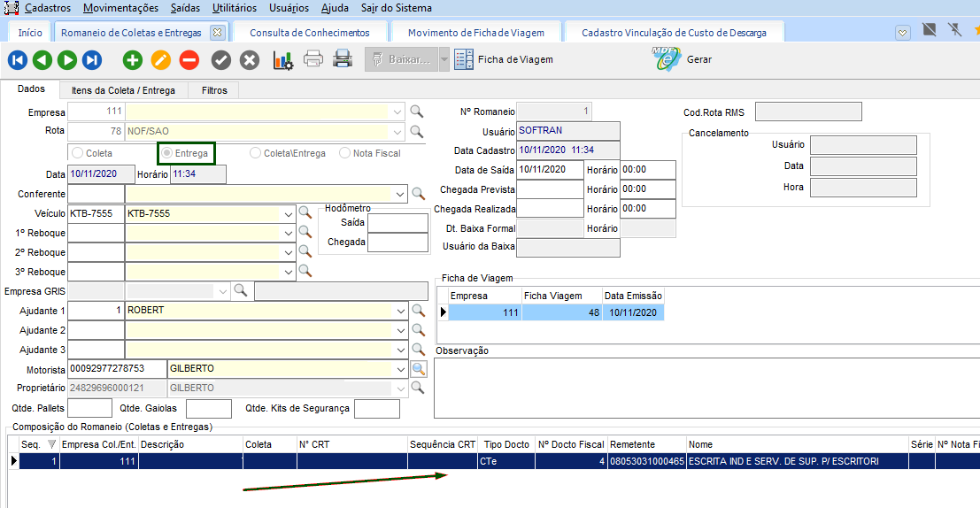Select the Coleta\Entrega radio button

point(257,153)
